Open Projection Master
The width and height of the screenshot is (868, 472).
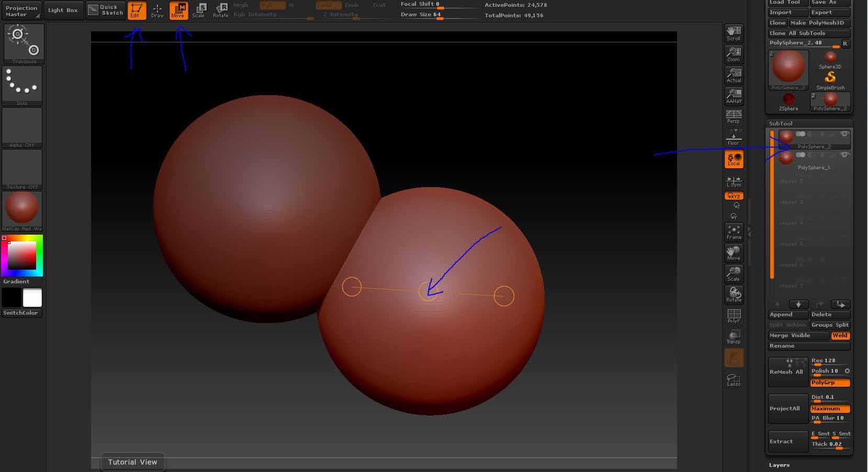21,11
